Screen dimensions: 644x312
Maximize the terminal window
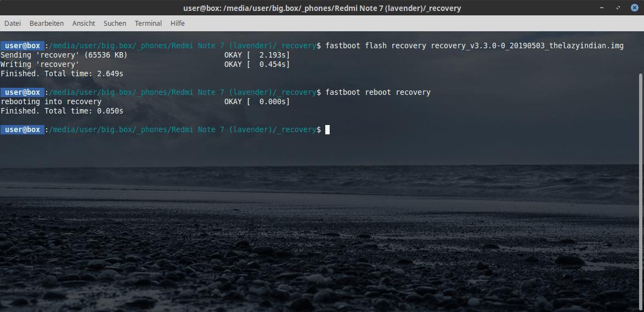tap(618, 8)
